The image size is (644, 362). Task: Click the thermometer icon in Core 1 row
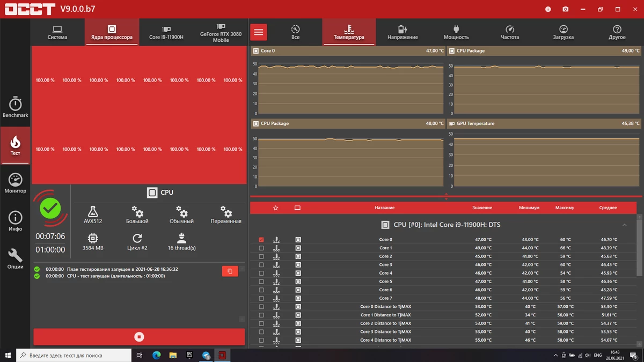coord(276,248)
